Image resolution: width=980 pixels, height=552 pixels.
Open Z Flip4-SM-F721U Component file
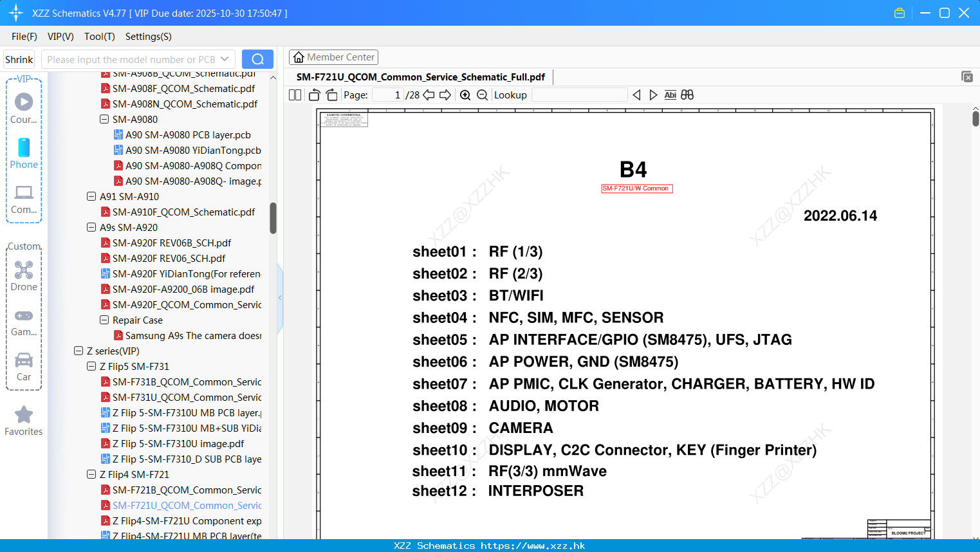(187, 520)
